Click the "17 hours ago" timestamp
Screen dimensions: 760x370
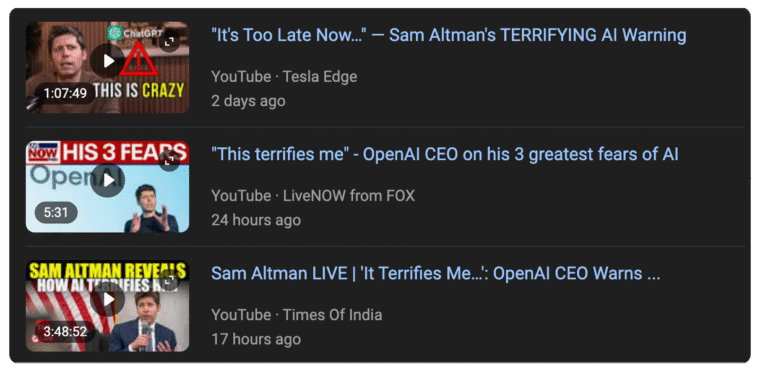[256, 339]
